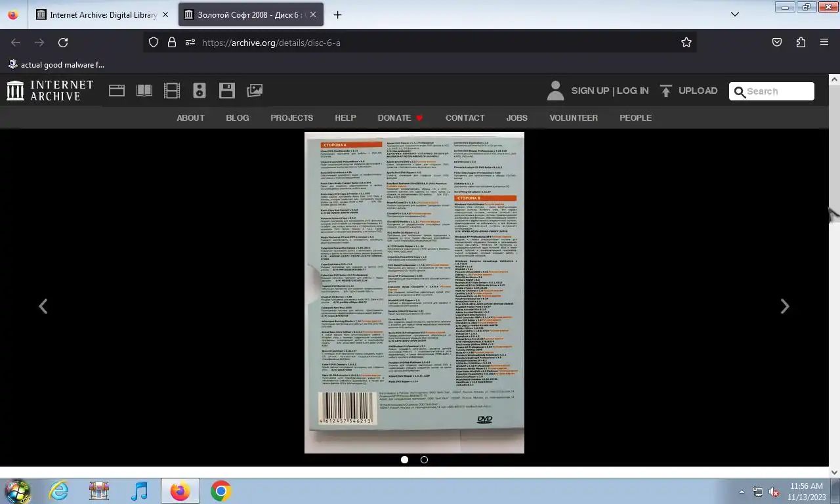The height and width of the screenshot is (504, 840).
Task: Click the SIGN UP link
Action: click(590, 91)
